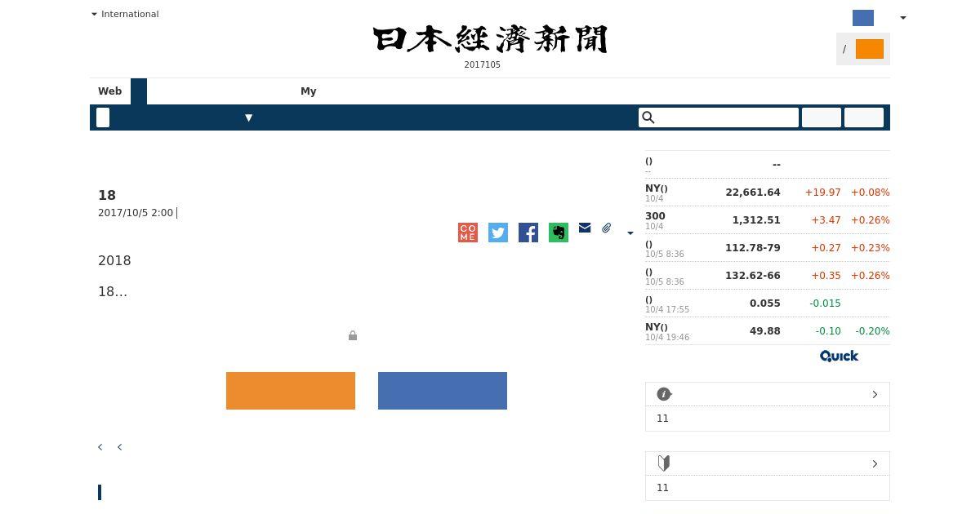The image size is (980, 514).
Task: Click the QUICK logo under market table
Action: (840, 356)
